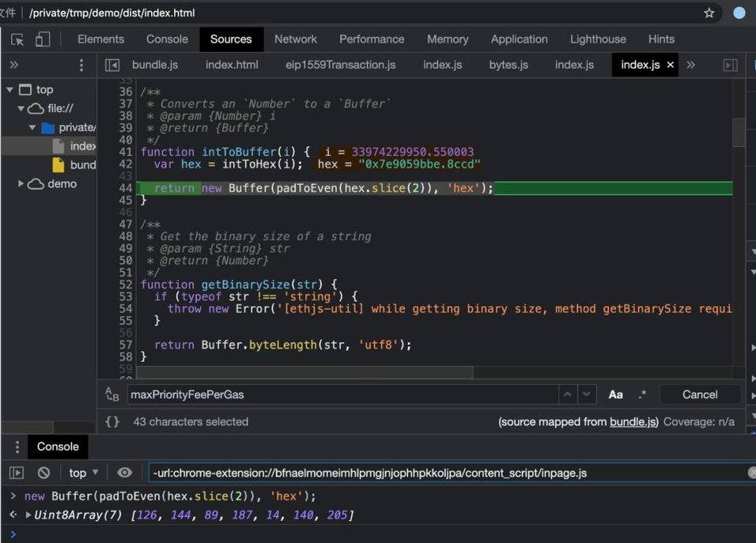756x543 pixels.
Task: Go to the previous search match
Action: pos(568,394)
